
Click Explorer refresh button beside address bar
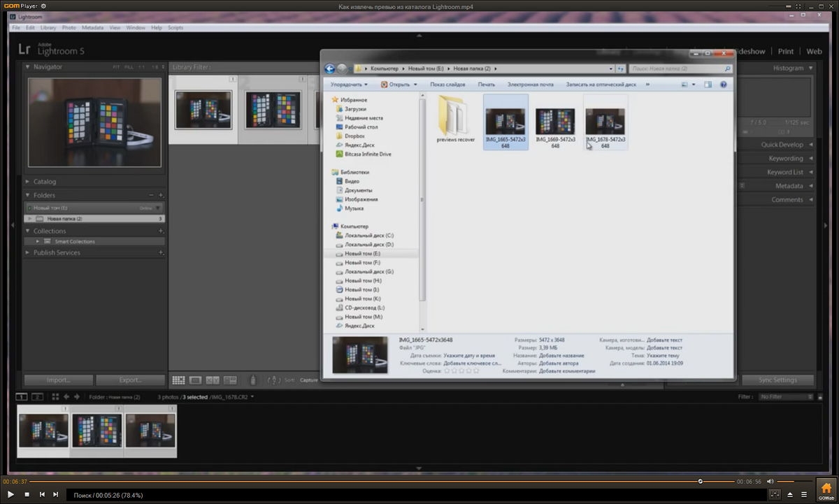click(619, 69)
